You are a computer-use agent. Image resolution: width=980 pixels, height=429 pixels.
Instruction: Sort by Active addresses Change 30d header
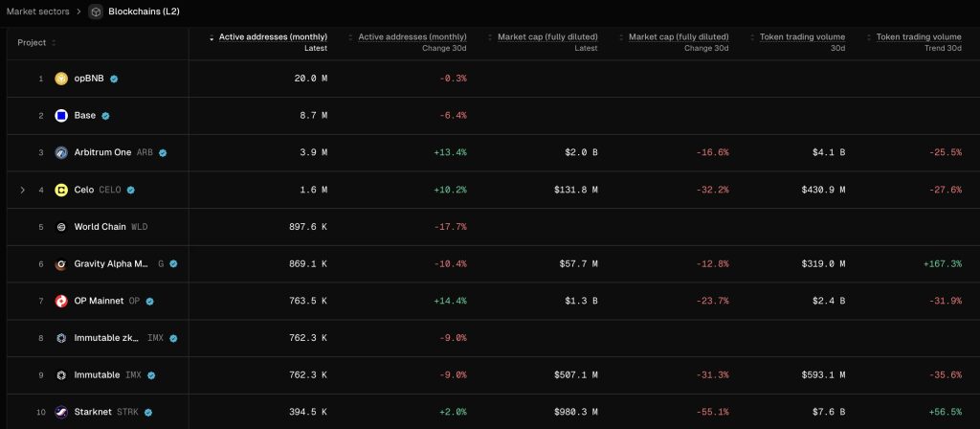pyautogui.click(x=412, y=37)
